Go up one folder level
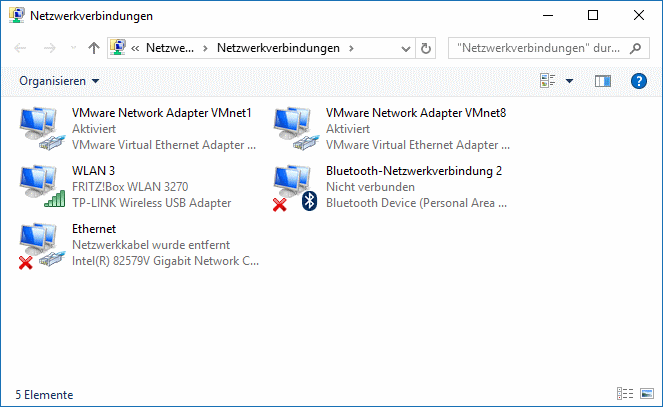Screen dimensions: 663x407 93,48
